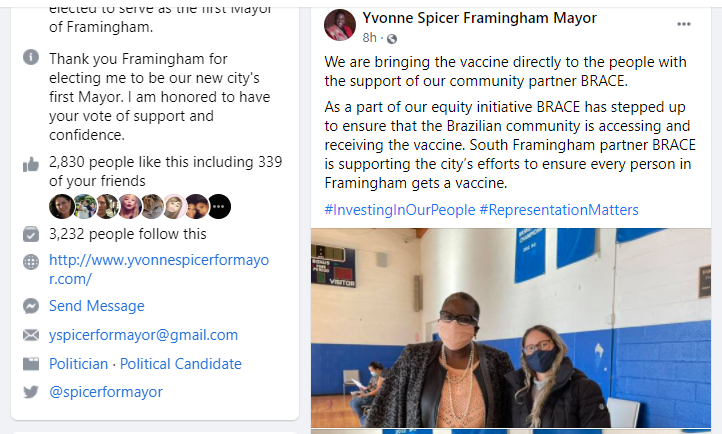Click the Messenger icon beside Send Message
The image size is (722, 434).
30,306
